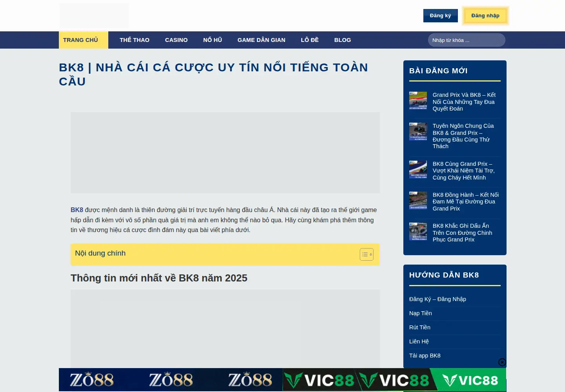Image resolution: width=565 pixels, height=392 pixels.
Task: Toggle the Nội dung chính table of contents
Action: tap(366, 254)
